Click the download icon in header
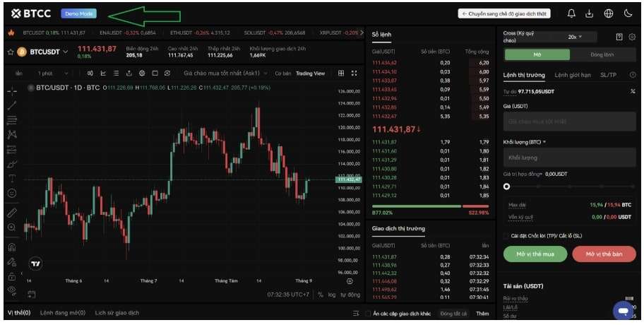 tap(590, 13)
